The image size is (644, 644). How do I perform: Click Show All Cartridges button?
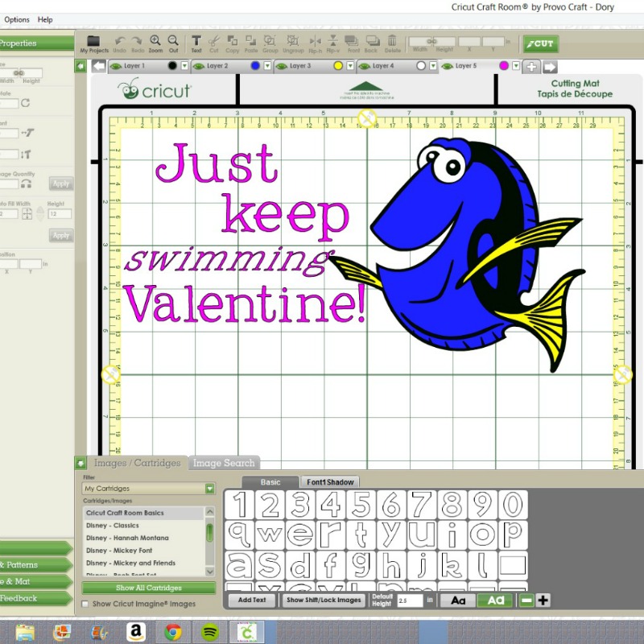click(x=149, y=588)
